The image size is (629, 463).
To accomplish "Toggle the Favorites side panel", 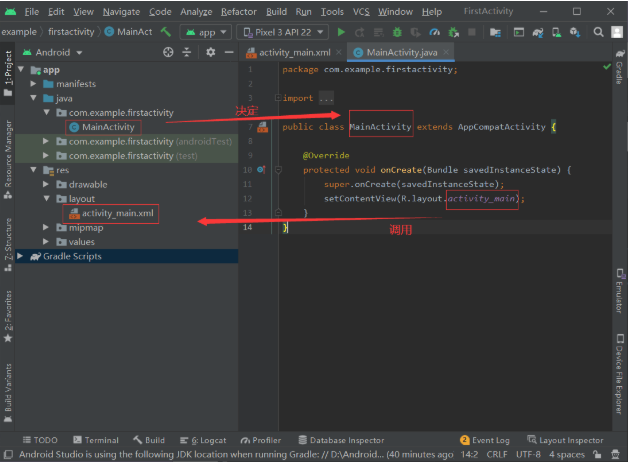I will 8,316.
